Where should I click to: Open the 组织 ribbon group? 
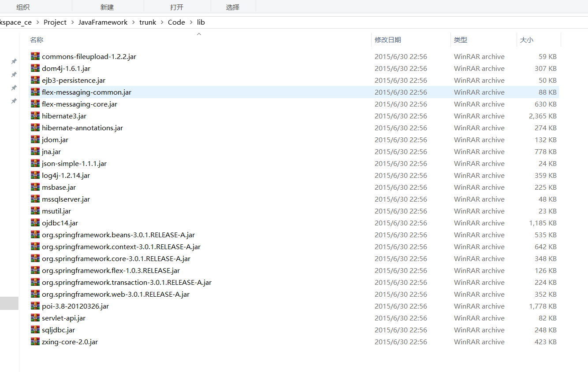click(23, 7)
